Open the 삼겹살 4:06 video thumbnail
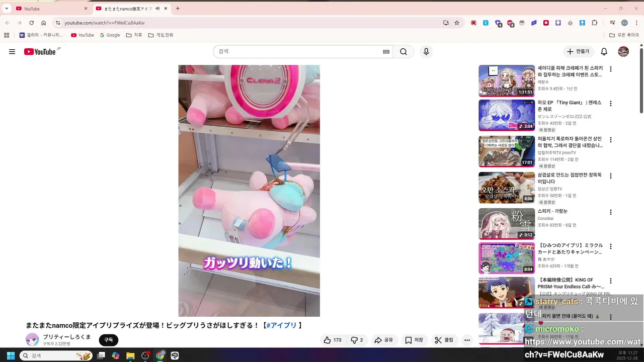 (507, 188)
